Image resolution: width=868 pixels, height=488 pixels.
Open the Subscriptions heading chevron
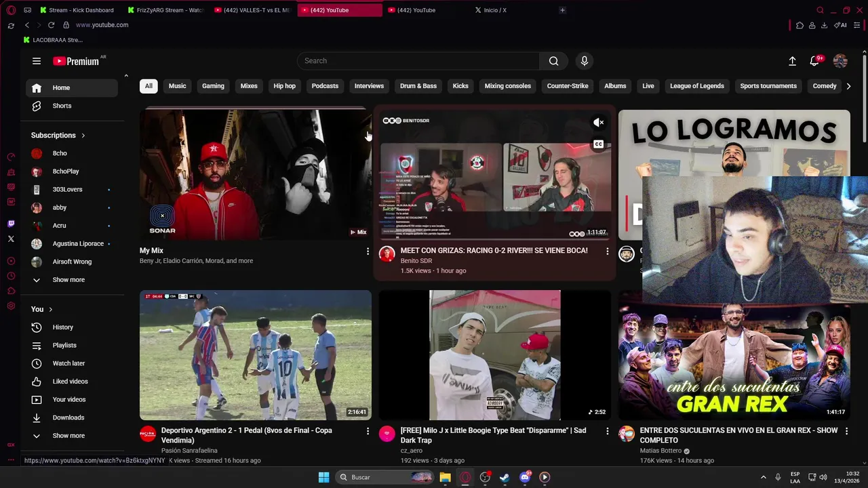coord(83,136)
